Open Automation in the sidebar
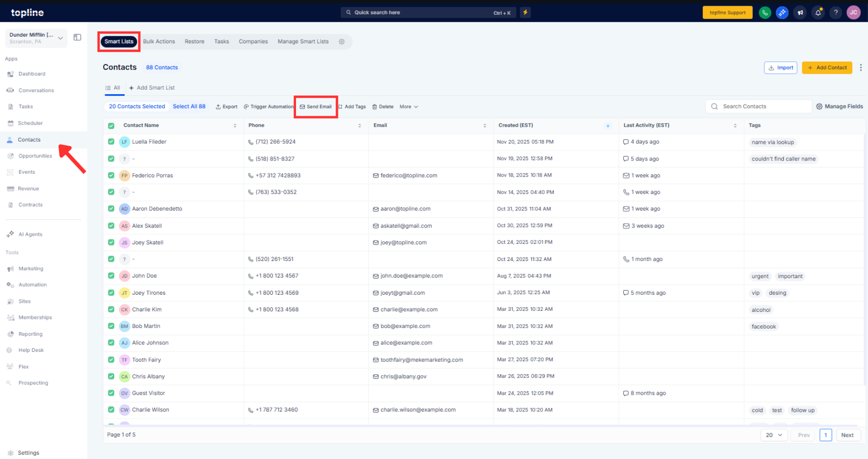Viewport: 868px width, 459px height. pyautogui.click(x=32, y=285)
